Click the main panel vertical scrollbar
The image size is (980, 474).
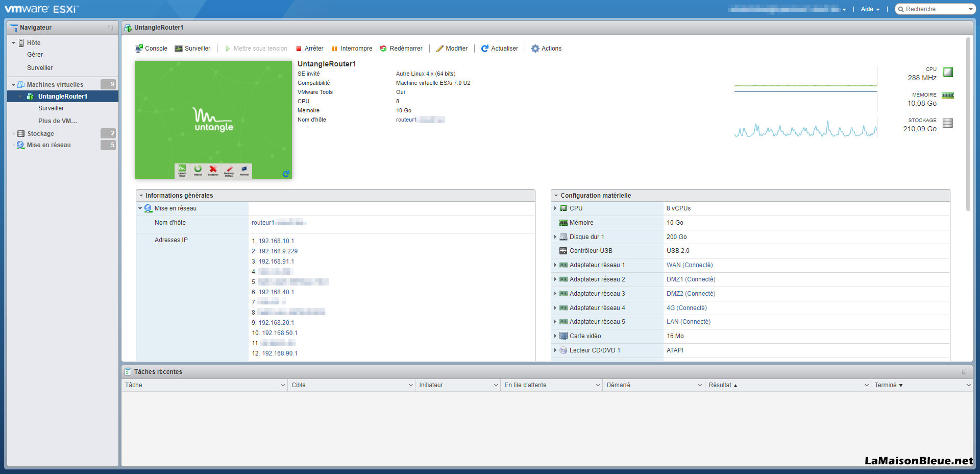968,124
